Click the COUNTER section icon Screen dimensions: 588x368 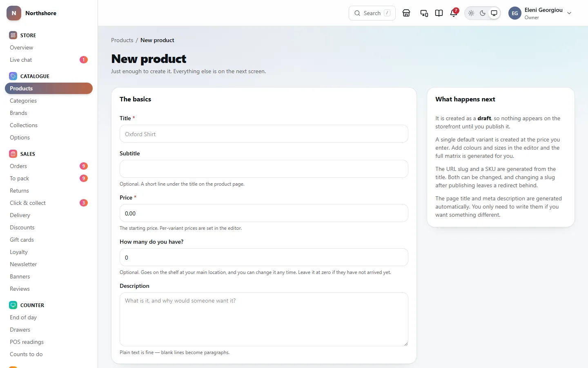pos(13,305)
